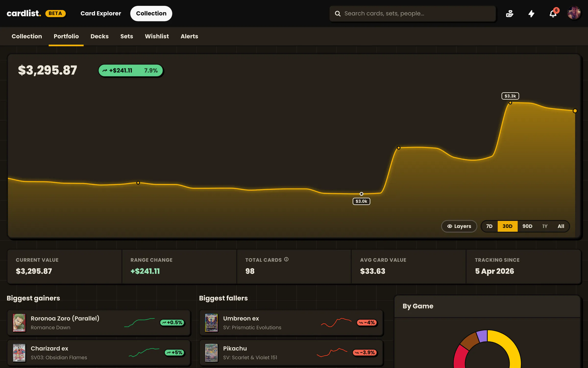Open the Alerts tab

coord(189,36)
